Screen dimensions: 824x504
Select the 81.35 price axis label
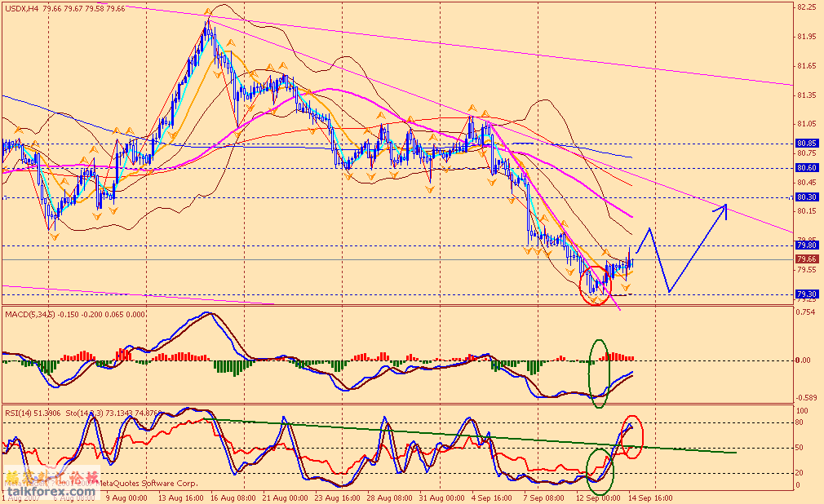pyautogui.click(x=806, y=95)
